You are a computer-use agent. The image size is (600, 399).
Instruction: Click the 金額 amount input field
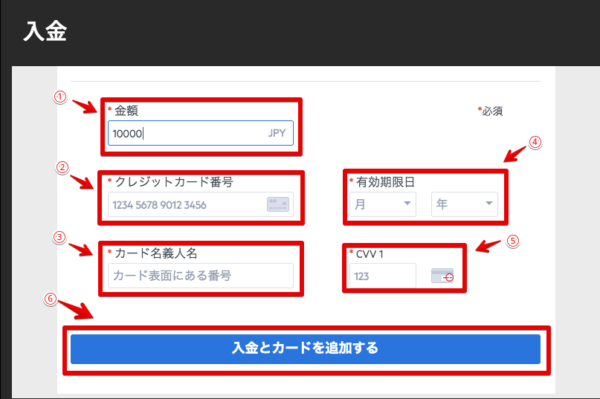(x=201, y=133)
